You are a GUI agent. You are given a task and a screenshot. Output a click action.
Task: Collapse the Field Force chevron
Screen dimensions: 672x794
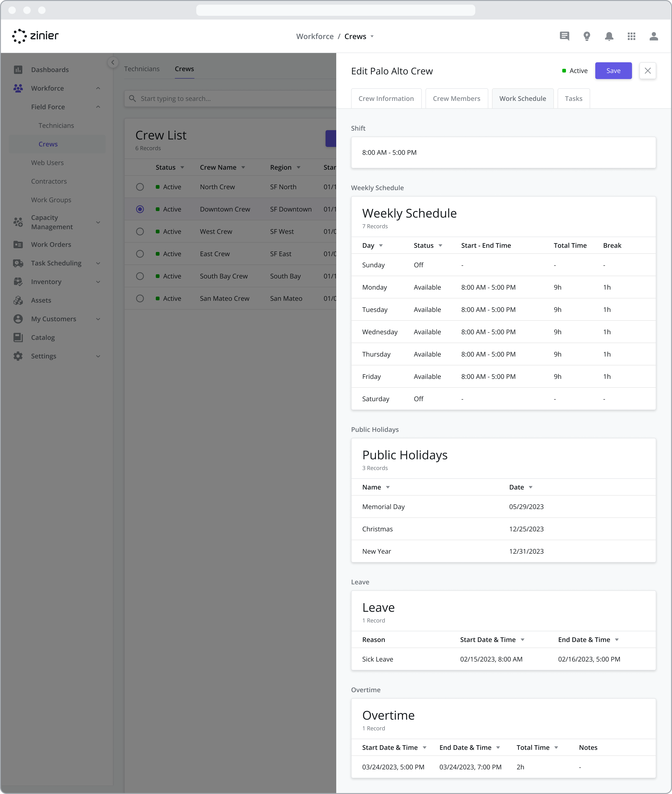pos(98,107)
